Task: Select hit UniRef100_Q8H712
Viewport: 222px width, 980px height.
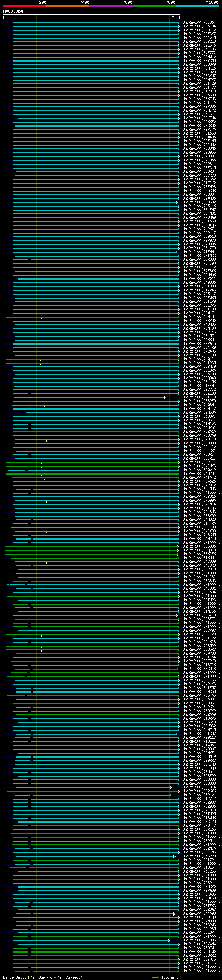Action: click(199, 30)
